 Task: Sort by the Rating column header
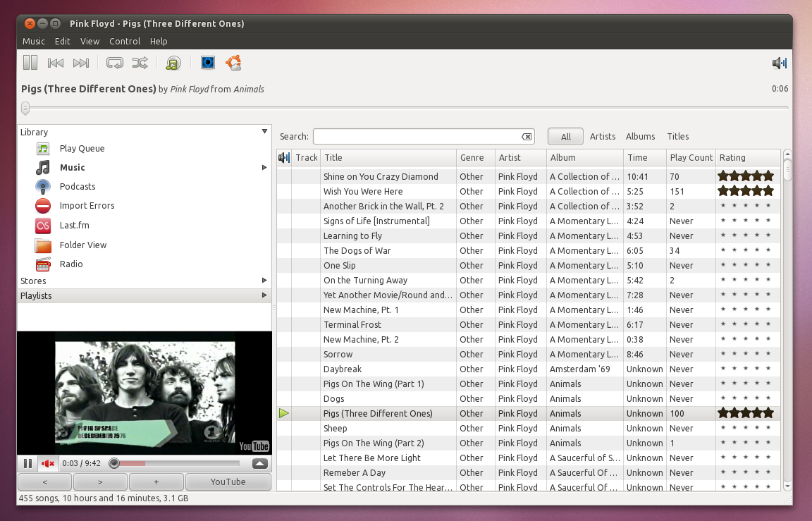coord(748,157)
